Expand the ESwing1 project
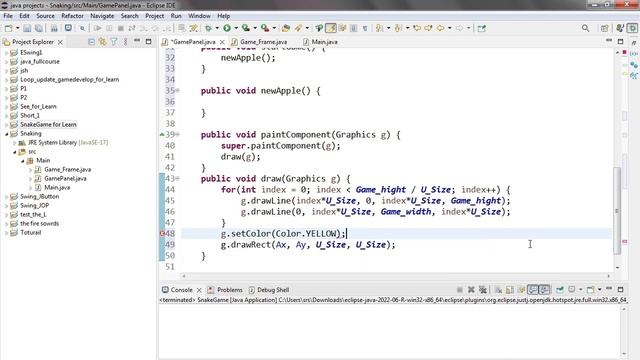Screen dimensions: 640x360 tap(7, 53)
